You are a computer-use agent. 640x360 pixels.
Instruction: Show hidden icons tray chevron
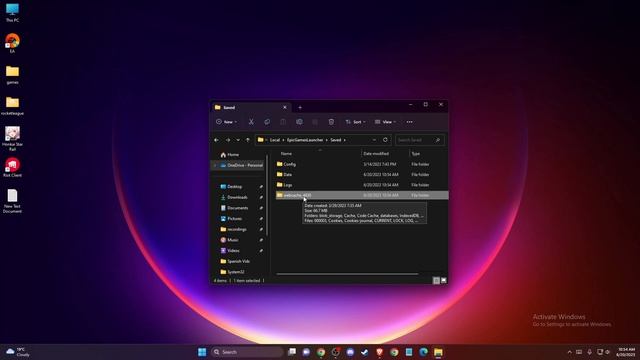[x=569, y=352]
